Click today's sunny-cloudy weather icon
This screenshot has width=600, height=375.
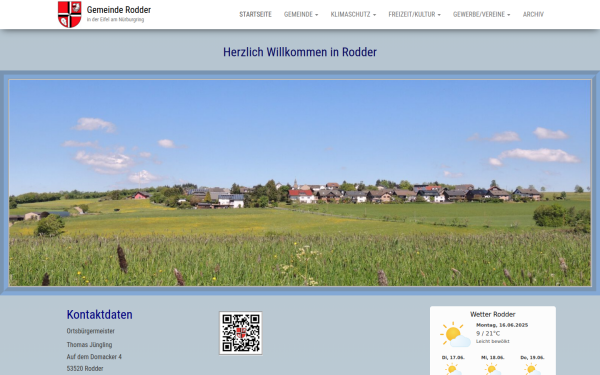point(455,334)
